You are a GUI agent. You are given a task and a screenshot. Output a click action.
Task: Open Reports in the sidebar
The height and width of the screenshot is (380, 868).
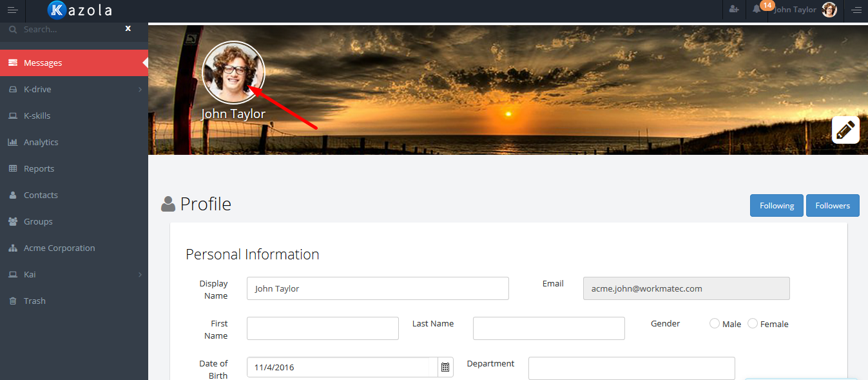(74, 168)
